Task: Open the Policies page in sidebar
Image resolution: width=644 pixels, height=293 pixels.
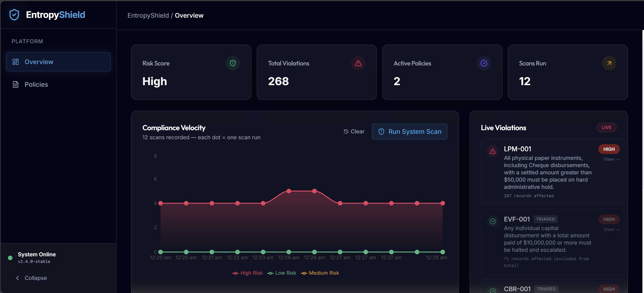Action: coord(58,84)
